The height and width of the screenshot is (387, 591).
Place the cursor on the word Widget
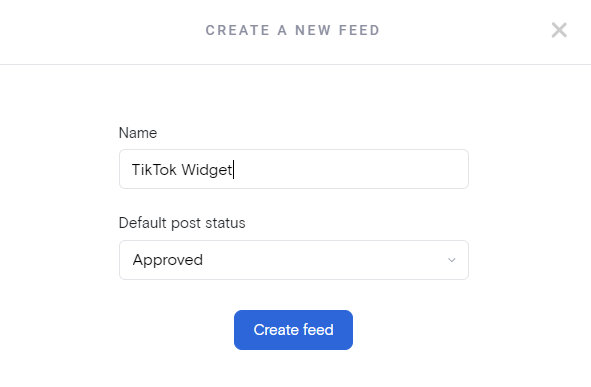pyautogui.click(x=207, y=170)
